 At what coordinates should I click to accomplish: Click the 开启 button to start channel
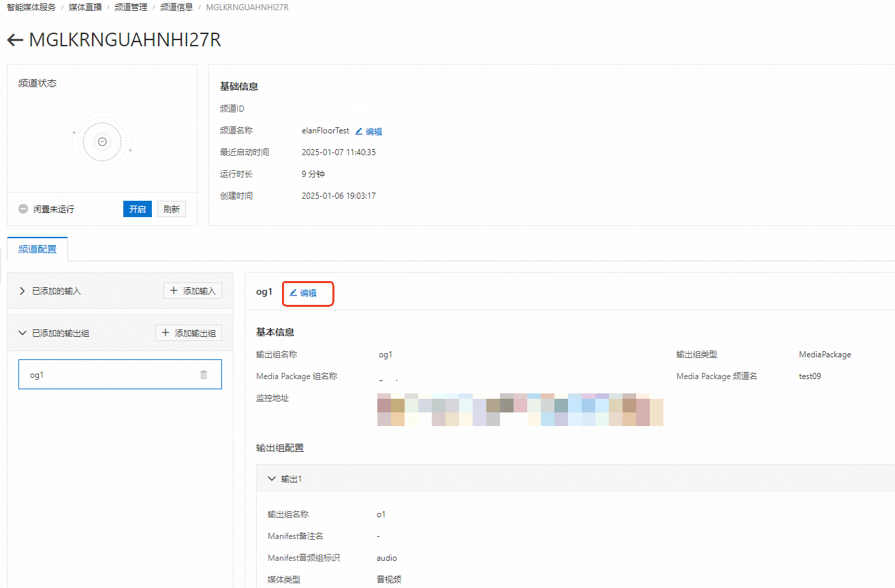(138, 209)
